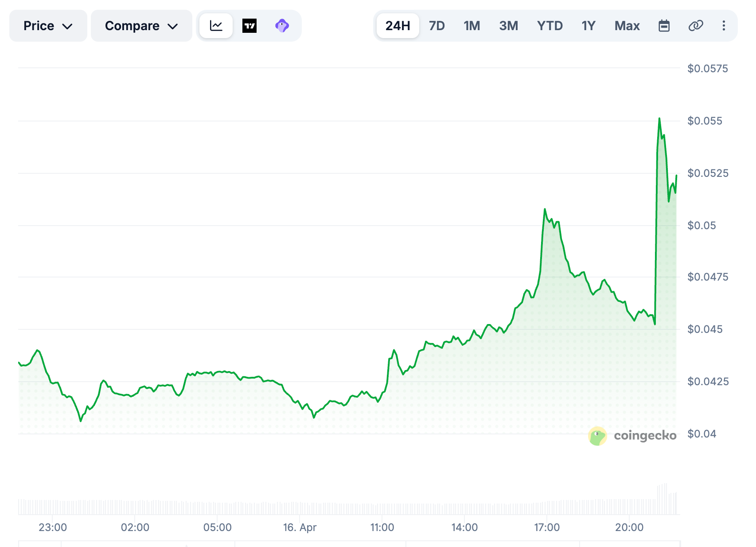The image size is (756, 547).
Task: Click the price peak near $0.055
Action: coord(659,119)
